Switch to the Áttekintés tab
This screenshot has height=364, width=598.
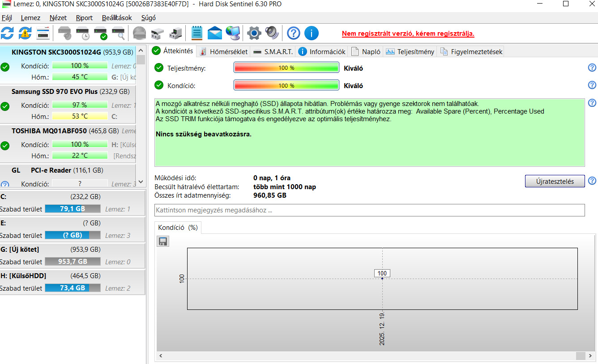[173, 51]
